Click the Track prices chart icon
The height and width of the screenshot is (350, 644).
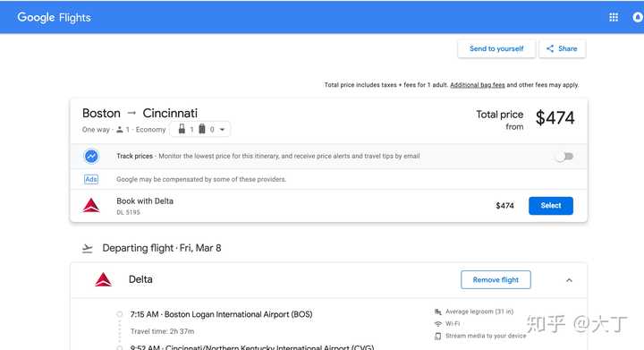pos(91,156)
